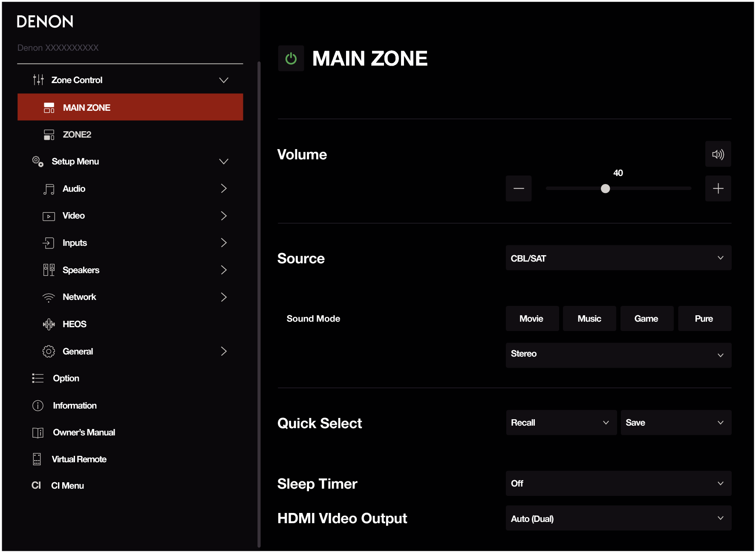Screen dimensions: 756x553
Task: Click the Setup Menu label
Action: pos(75,161)
